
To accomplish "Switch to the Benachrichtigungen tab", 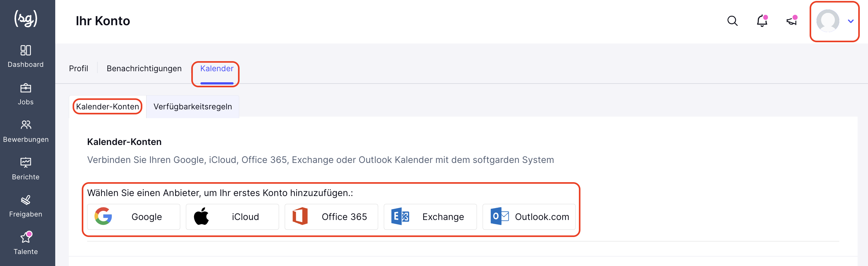I will click(144, 69).
